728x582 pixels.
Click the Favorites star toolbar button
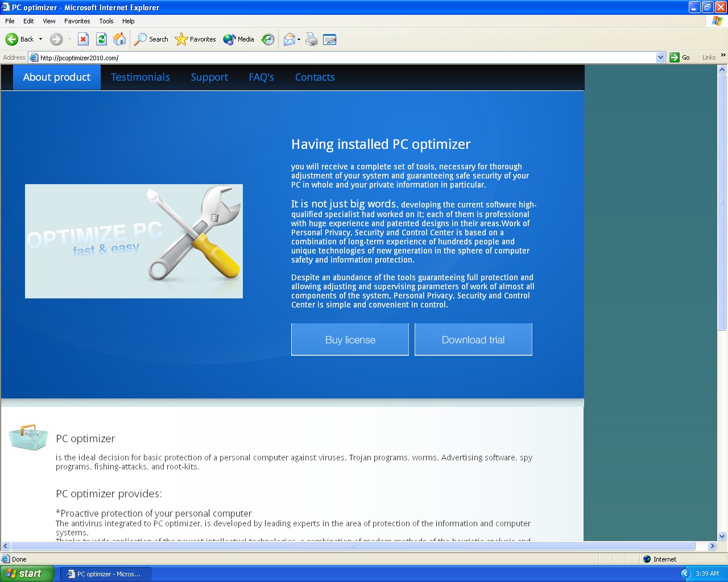point(196,39)
